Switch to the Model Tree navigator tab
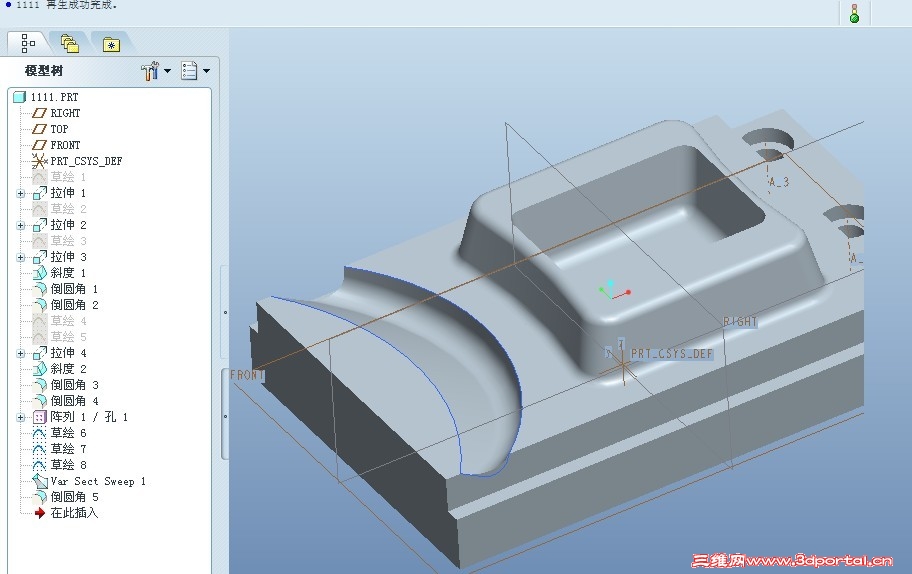The width and height of the screenshot is (912, 574). tap(27, 44)
